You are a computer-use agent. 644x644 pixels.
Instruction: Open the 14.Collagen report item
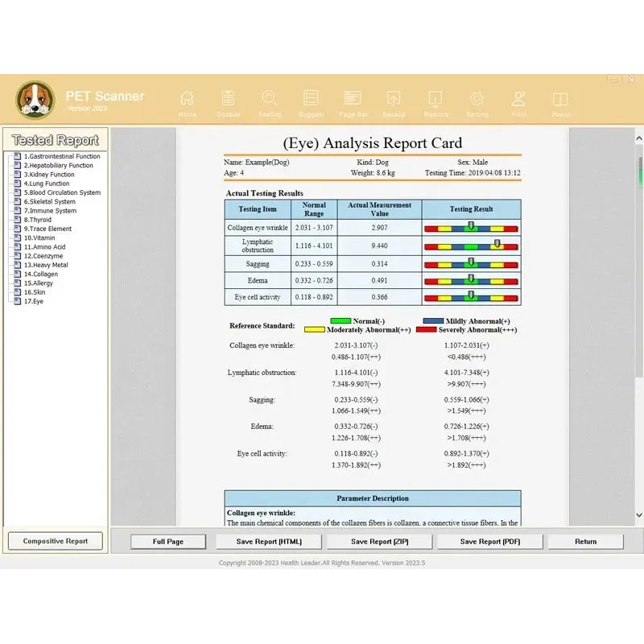[x=40, y=274]
